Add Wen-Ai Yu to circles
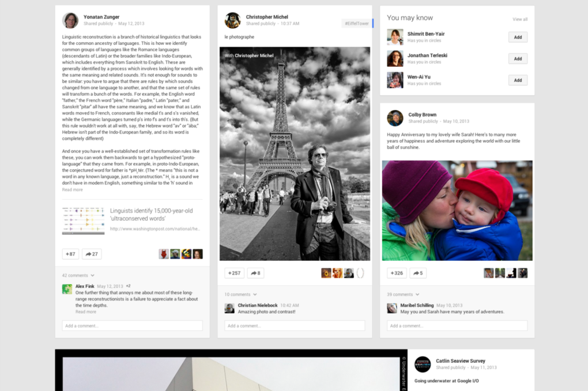588x391 pixels. [518, 80]
